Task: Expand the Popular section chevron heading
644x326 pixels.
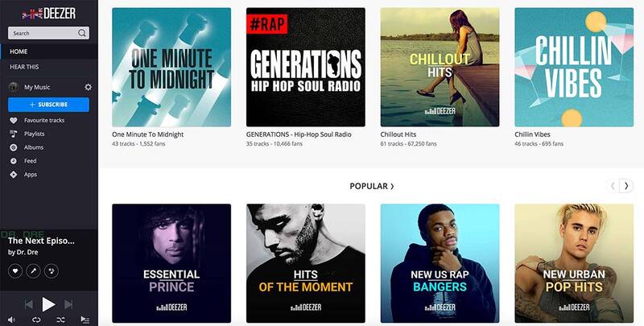Action: click(x=372, y=186)
